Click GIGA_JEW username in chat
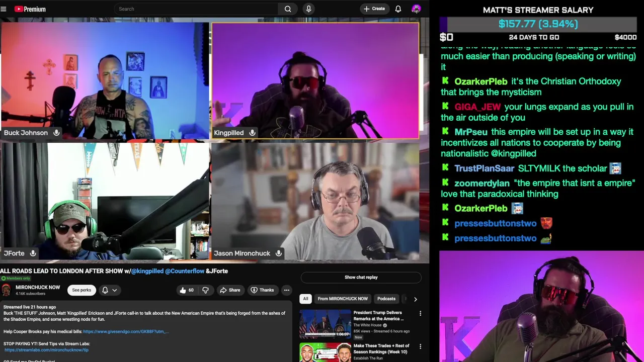 [477, 107]
